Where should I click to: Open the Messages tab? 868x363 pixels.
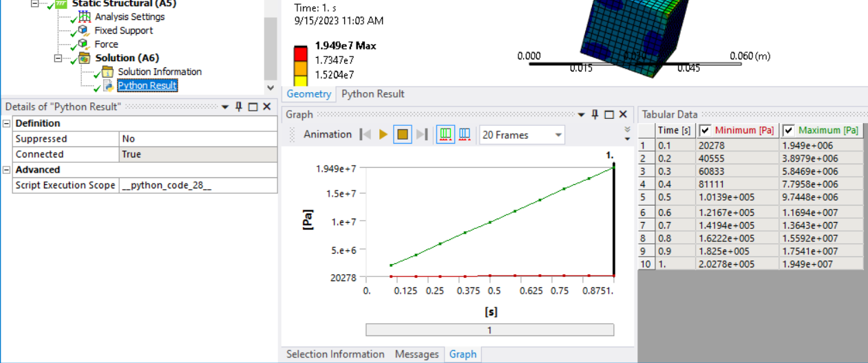(416, 354)
